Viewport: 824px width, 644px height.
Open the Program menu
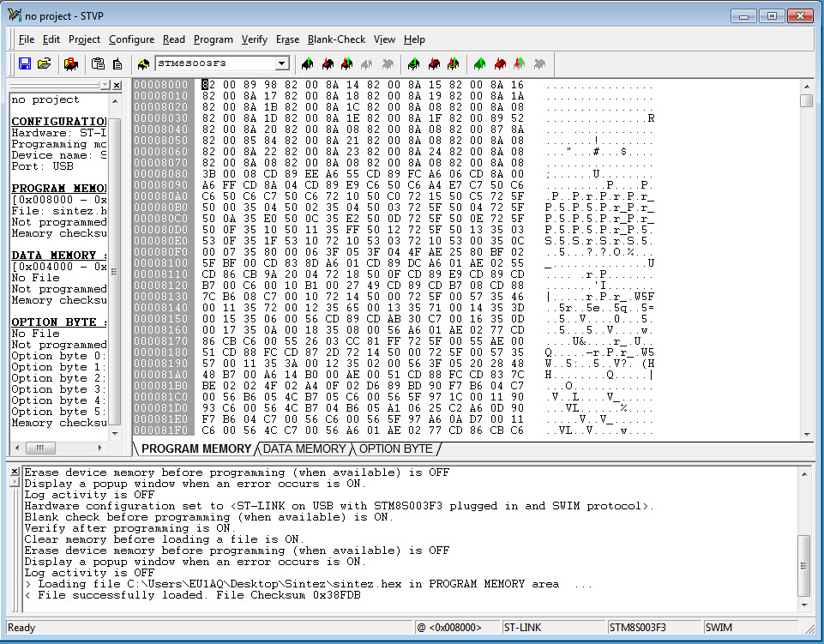(213, 39)
